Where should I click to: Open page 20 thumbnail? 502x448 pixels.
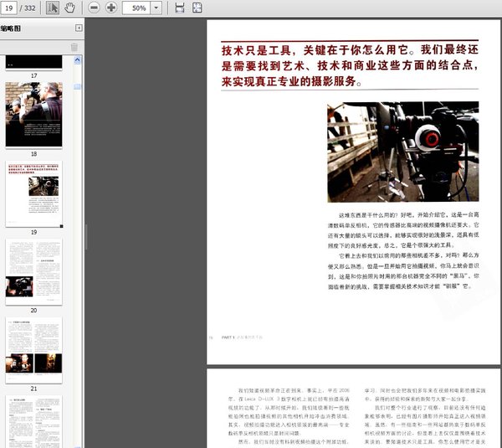point(33,272)
